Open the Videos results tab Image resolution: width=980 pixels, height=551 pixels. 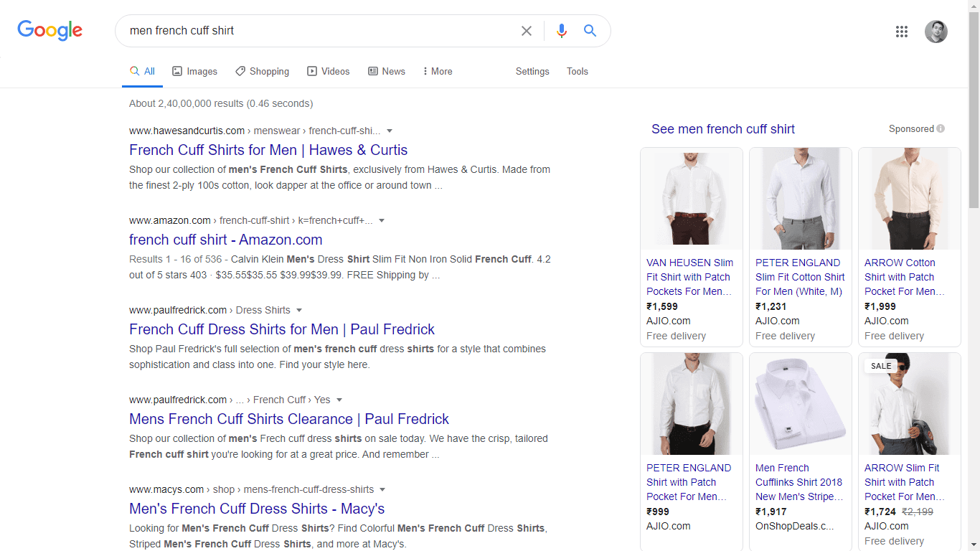coord(328,72)
